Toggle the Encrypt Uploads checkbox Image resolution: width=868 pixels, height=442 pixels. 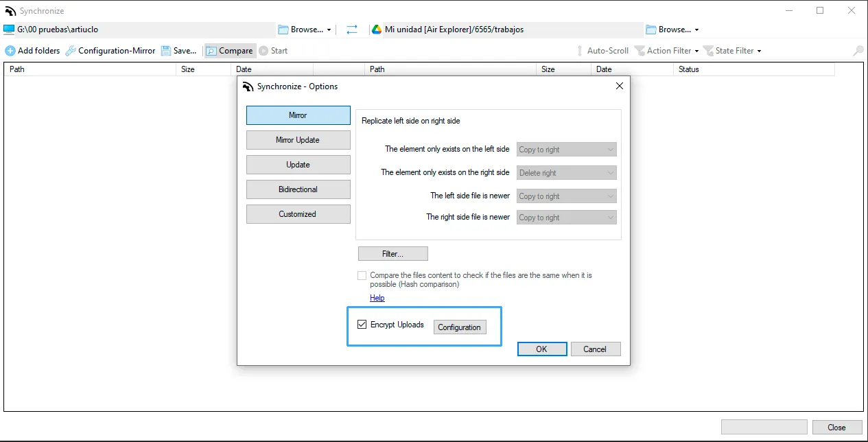[x=362, y=325]
